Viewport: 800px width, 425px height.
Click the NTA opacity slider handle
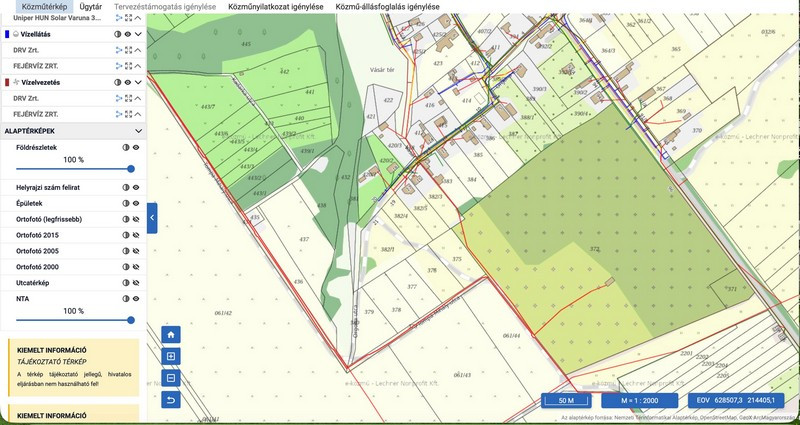(131, 320)
